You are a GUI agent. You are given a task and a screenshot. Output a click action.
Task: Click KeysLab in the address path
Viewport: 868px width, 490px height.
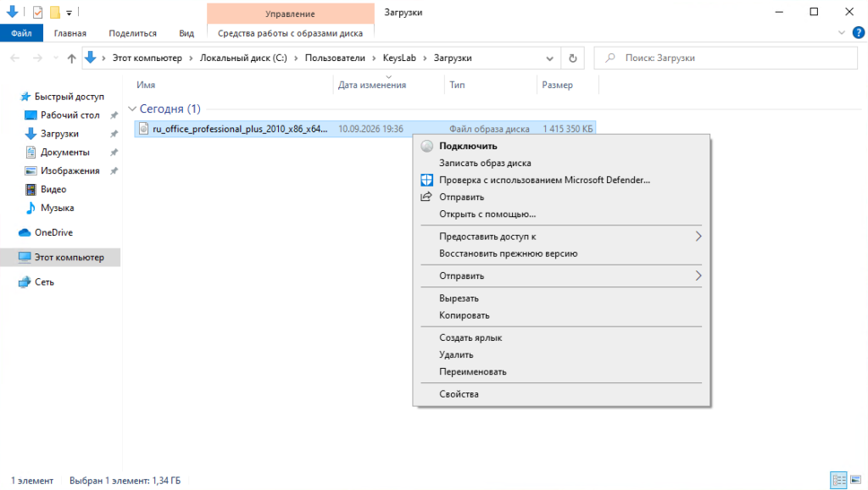click(x=399, y=58)
